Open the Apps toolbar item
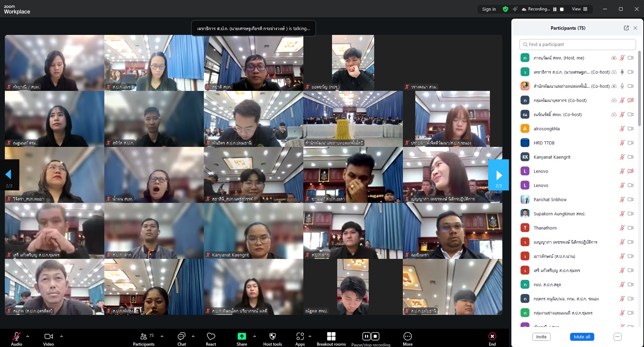The height and width of the screenshot is (347, 644). (300, 337)
